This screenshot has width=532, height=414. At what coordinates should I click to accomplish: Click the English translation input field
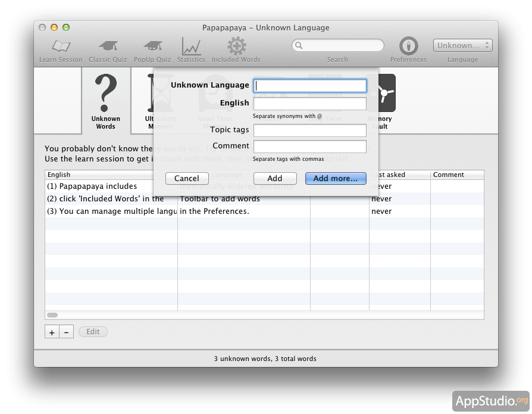pyautogui.click(x=310, y=104)
